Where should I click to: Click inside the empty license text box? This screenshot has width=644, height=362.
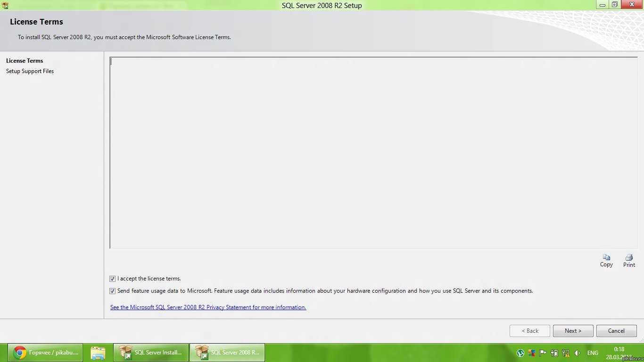[x=372, y=153]
